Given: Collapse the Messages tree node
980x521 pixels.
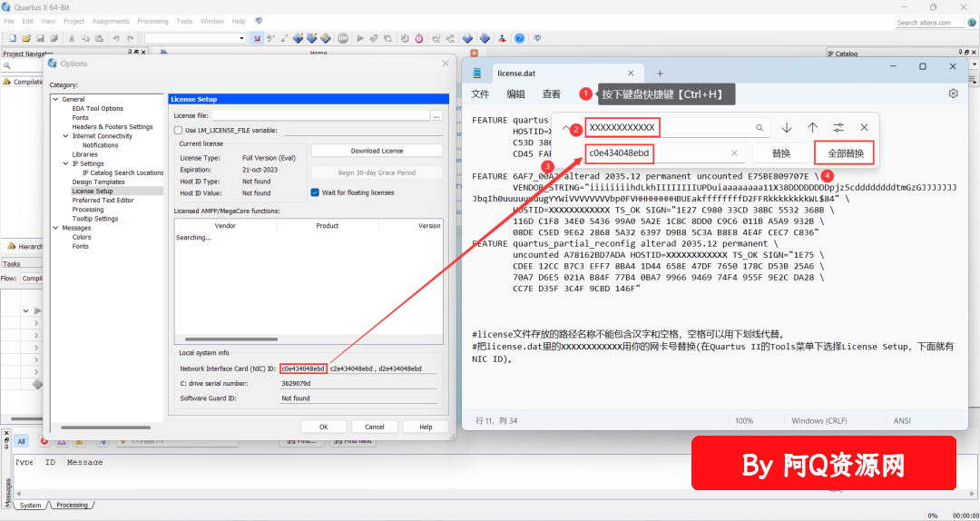Looking at the screenshot, I should [x=55, y=228].
